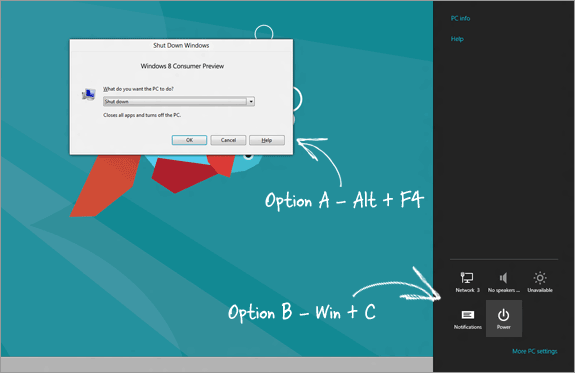Viewport: 575px width, 373px height.
Task: Click the Windows 8 Consumer Preview heading
Action: (182, 66)
